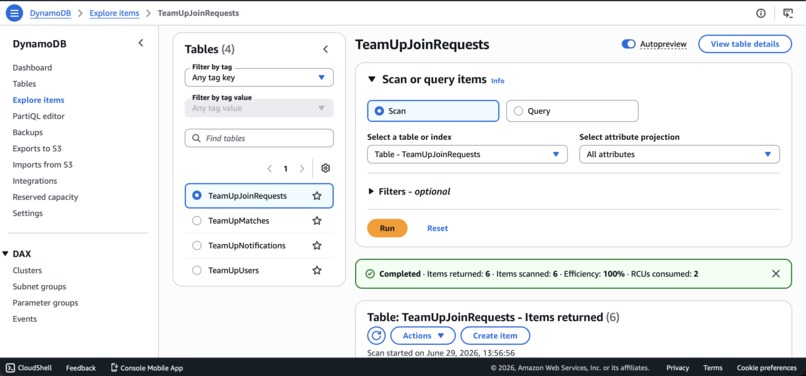Image resolution: width=806 pixels, height=376 pixels.
Task: Open Subnet groups in the sidebar
Action: click(40, 287)
